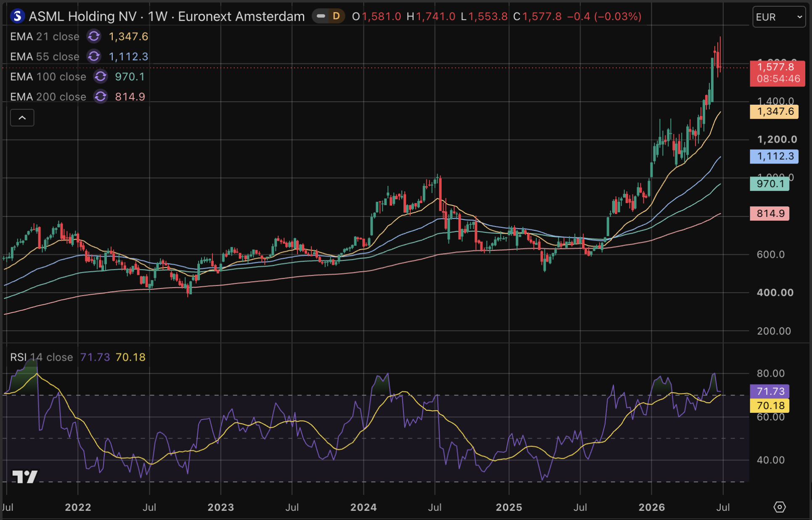Click the 80.00 RSI axis label
Image resolution: width=812 pixels, height=520 pixels.
coord(771,373)
